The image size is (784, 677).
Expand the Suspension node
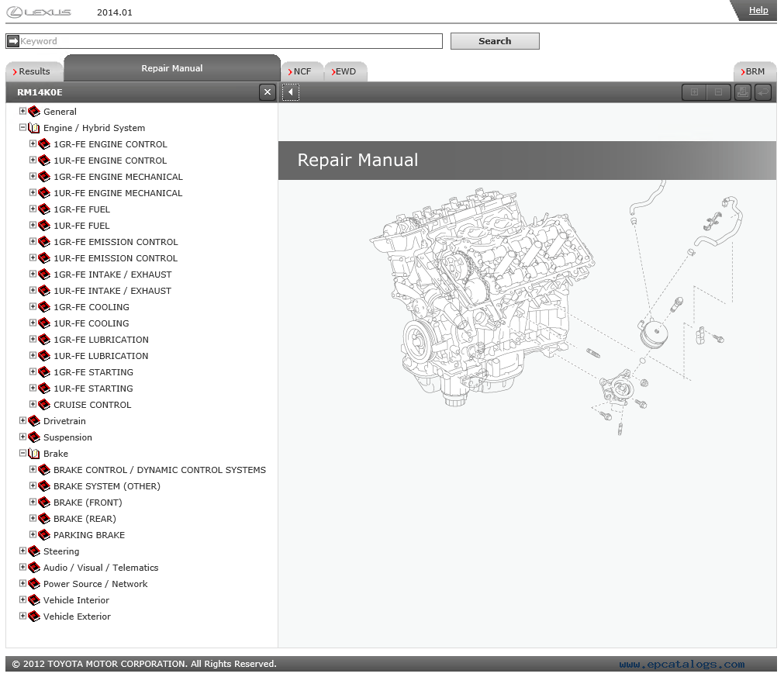tap(22, 437)
